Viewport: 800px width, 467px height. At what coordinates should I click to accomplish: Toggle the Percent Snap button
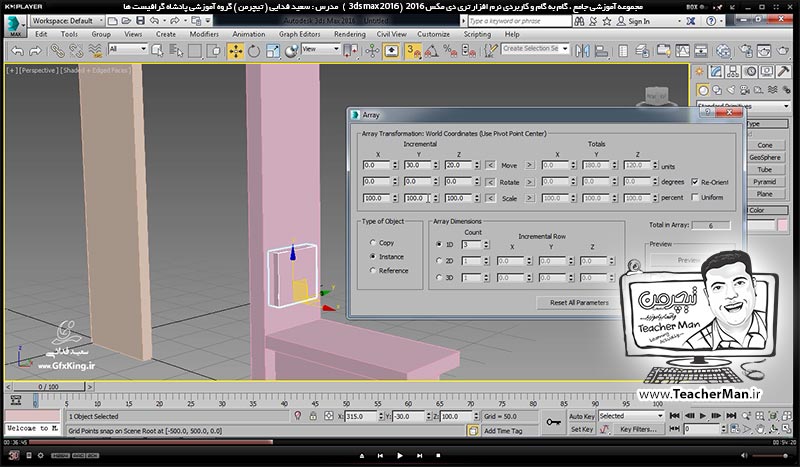pyautogui.click(x=450, y=51)
